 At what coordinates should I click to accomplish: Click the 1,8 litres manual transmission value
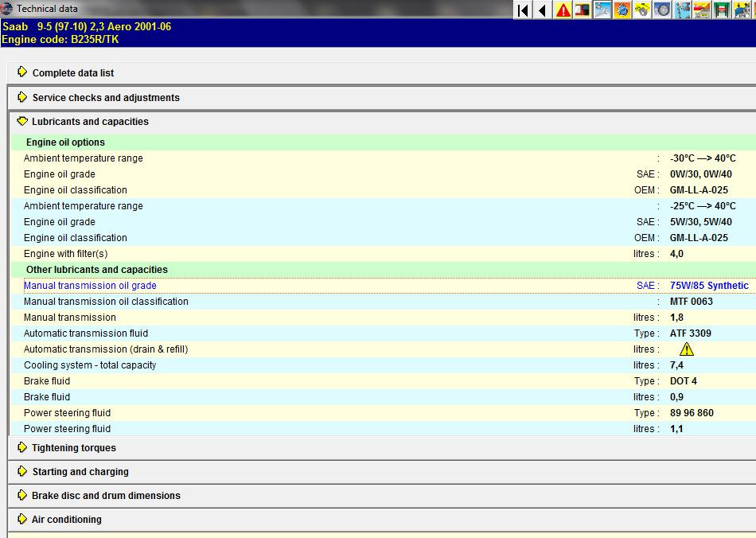click(x=676, y=318)
